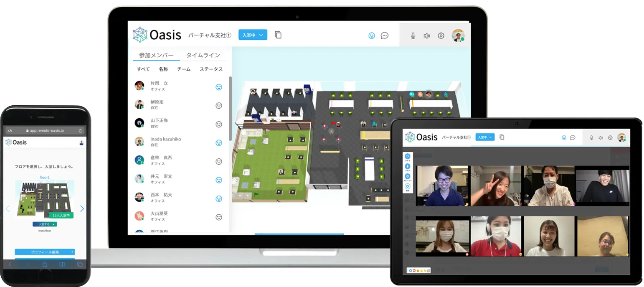
Task: Expand the 入室中 dropdown on the tablet
Action: [x=485, y=137]
